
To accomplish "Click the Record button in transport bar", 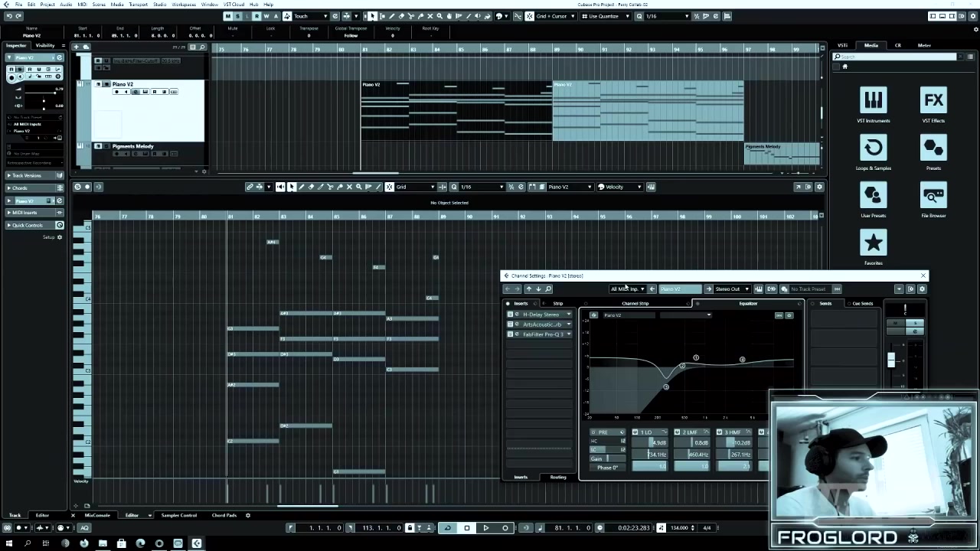I will (505, 527).
